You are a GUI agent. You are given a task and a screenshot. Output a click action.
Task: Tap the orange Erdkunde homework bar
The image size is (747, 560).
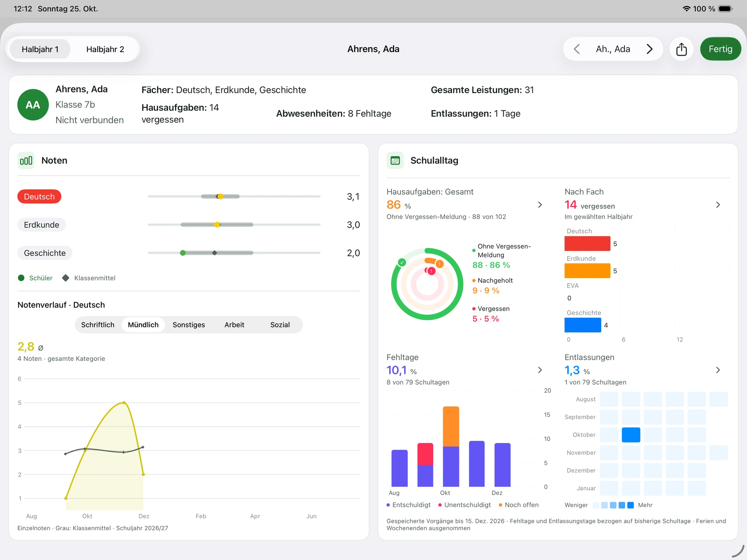[587, 271]
